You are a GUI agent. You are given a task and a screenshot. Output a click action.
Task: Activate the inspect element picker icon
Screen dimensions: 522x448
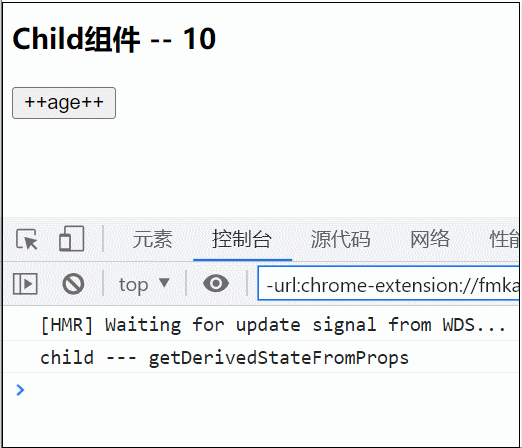27,239
